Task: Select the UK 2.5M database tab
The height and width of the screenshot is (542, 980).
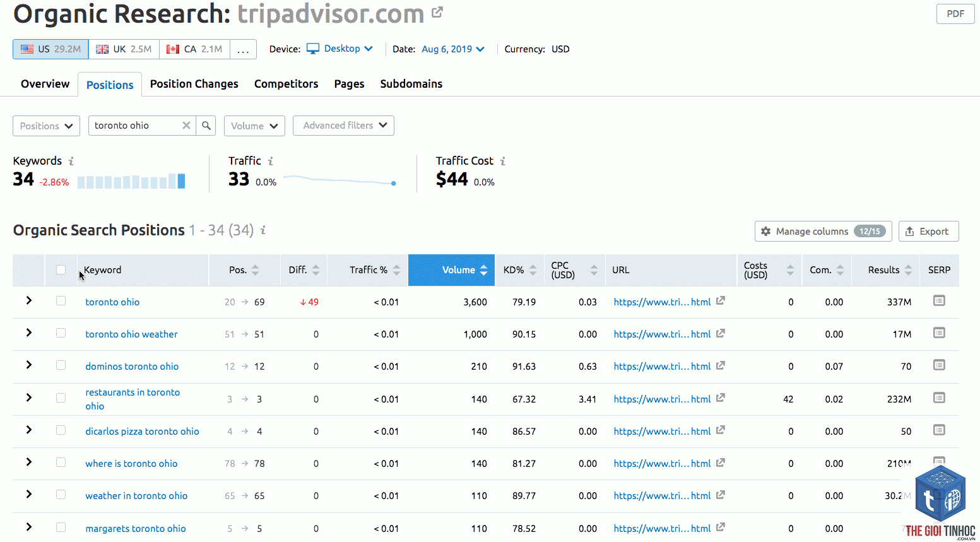Action: (x=124, y=49)
